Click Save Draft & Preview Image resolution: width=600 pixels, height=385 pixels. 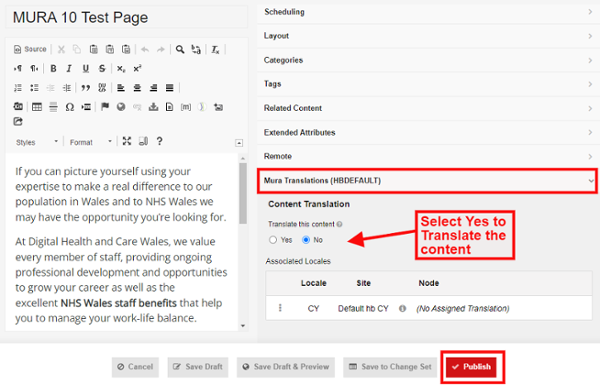point(285,367)
